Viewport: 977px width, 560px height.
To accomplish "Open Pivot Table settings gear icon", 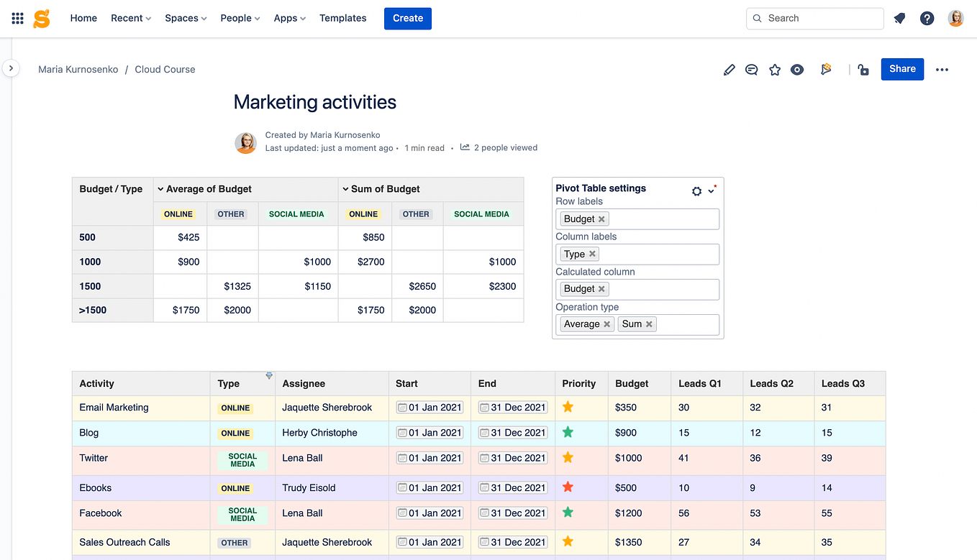I will click(x=696, y=191).
